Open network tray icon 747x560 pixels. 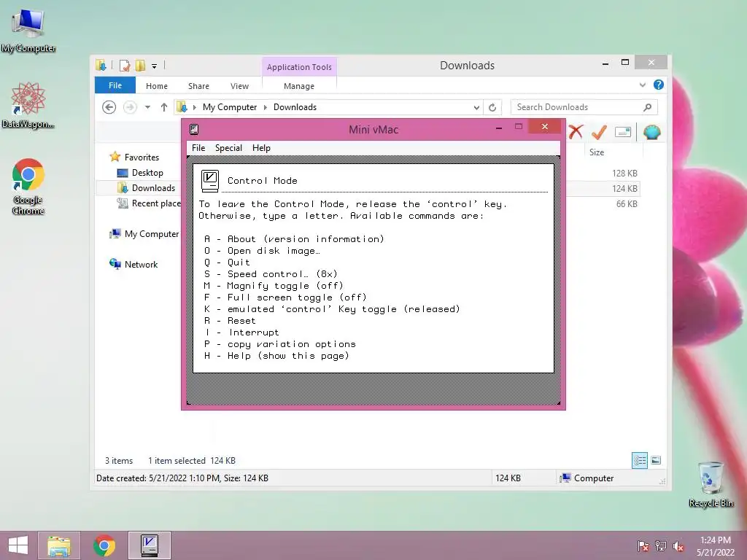click(x=660, y=546)
